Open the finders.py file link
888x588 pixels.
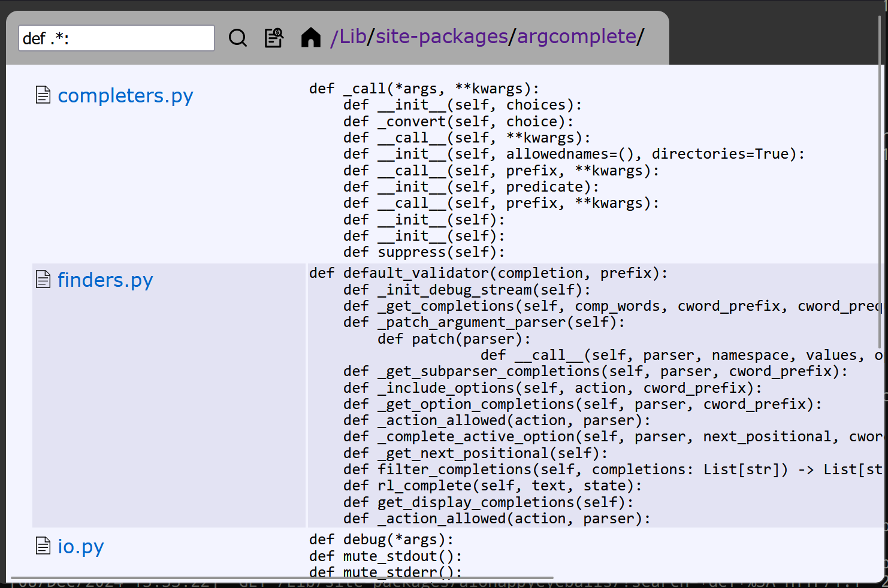point(105,280)
